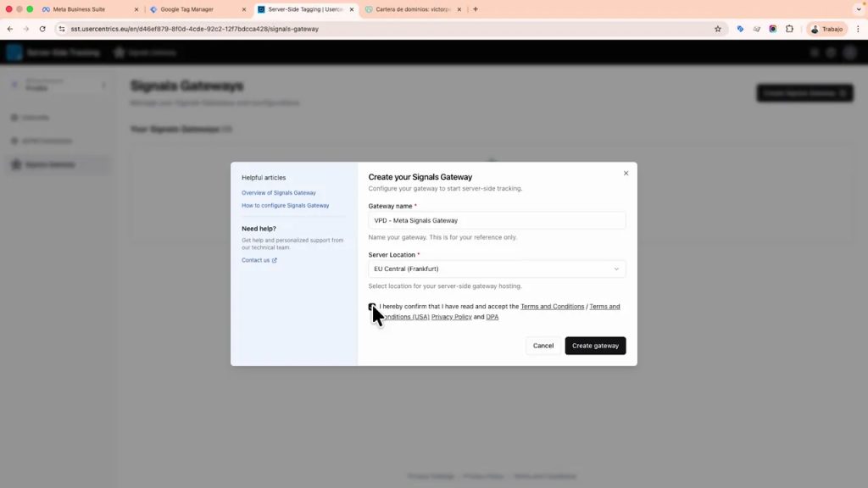The width and height of the screenshot is (868, 488).
Task: Switch to the Cartera de dominios tab
Action: (x=413, y=9)
